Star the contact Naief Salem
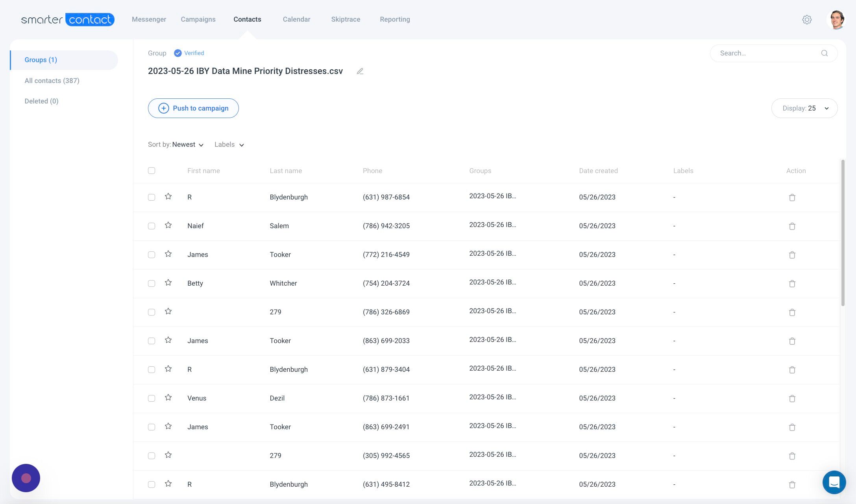The width and height of the screenshot is (856, 504). click(x=168, y=225)
